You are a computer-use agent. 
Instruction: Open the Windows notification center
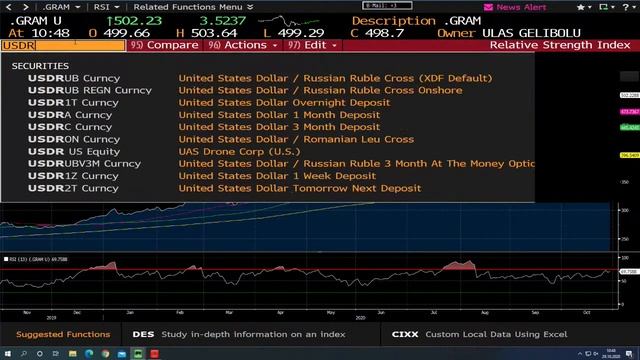pyautogui.click(x=629, y=354)
